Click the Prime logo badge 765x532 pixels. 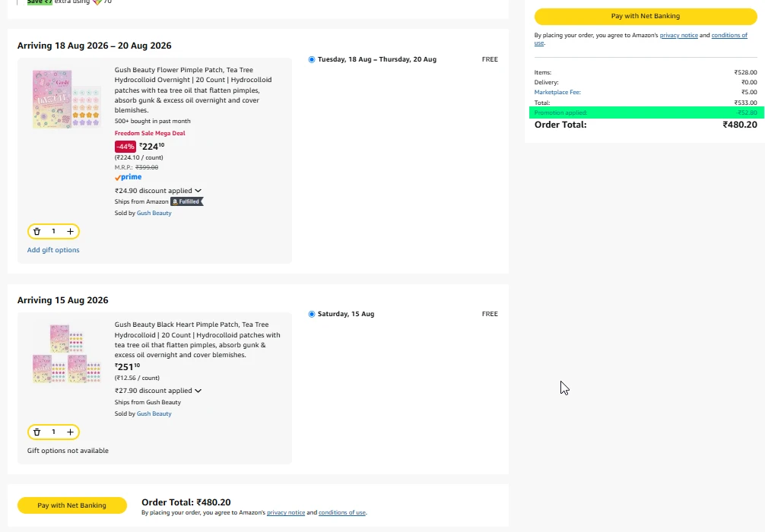(x=129, y=177)
